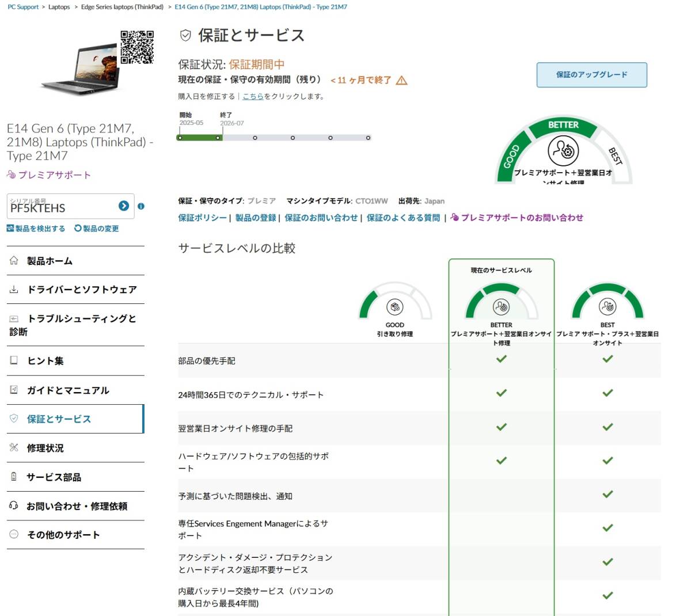
Task: Click the プレミアサポート link under product name
Action: coord(49,175)
